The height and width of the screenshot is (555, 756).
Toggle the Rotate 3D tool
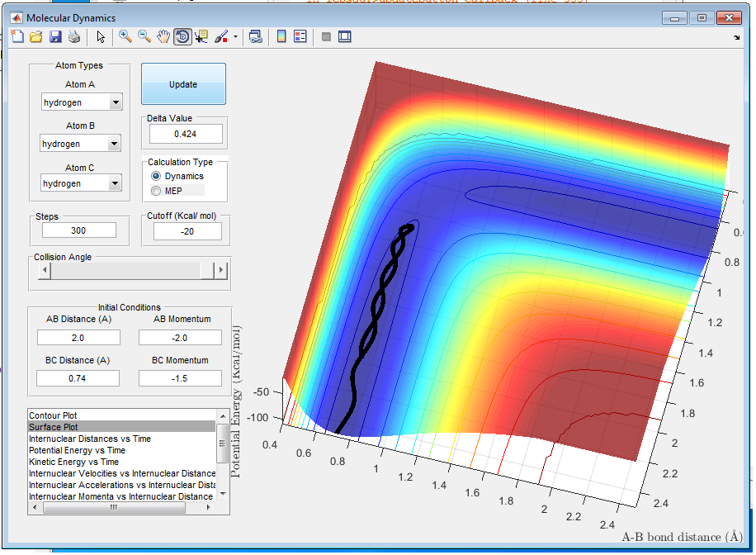coord(182,36)
